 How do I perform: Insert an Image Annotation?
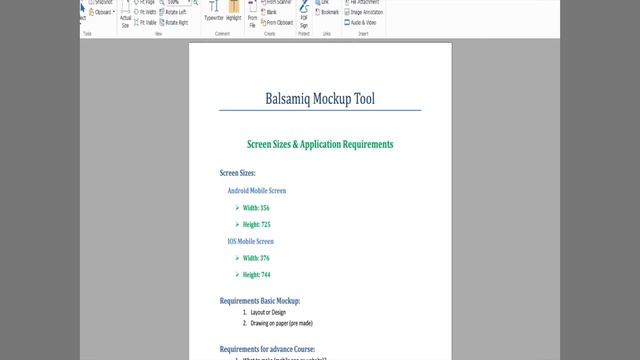coord(364,12)
